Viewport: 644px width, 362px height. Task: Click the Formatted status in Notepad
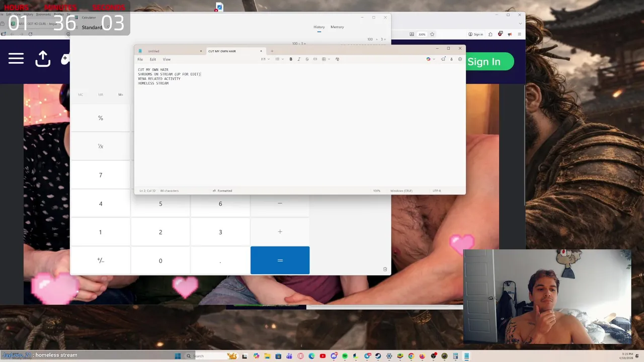coord(222,191)
